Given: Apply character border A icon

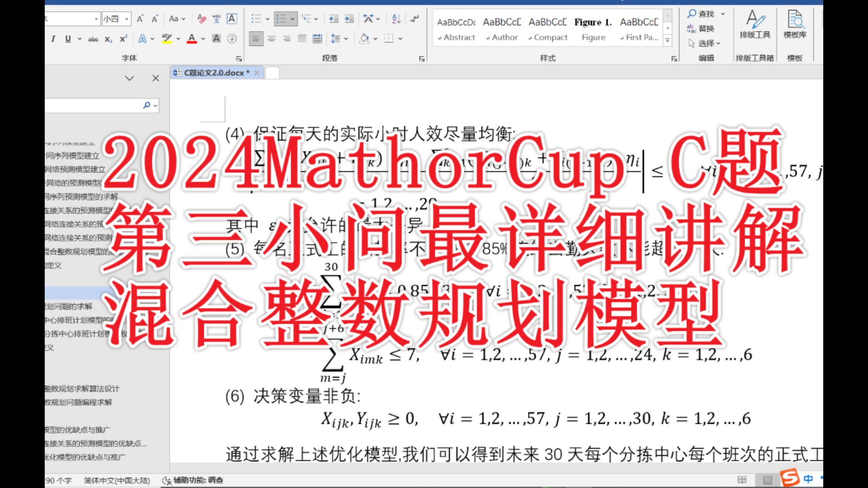Looking at the screenshot, I should 231,19.
